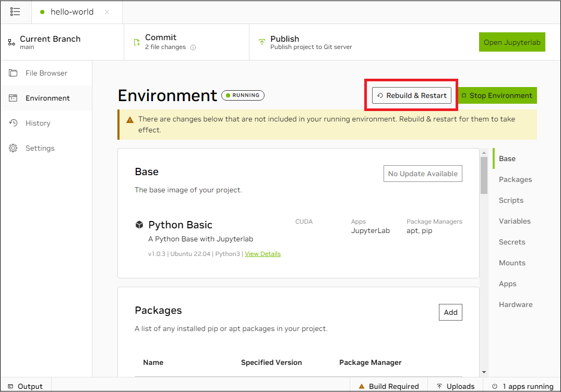Navigate to the Hardware section on the right
561x392 pixels.
coord(516,304)
